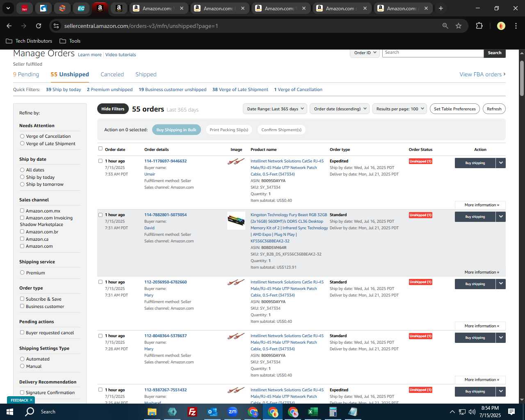
Task: Click the Windows Start button
Action: point(10,412)
